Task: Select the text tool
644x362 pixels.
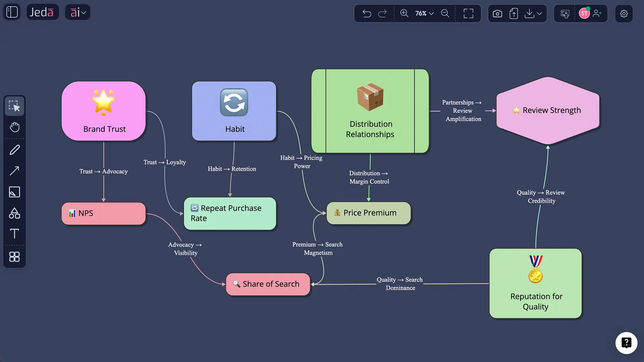Action: pos(14,234)
